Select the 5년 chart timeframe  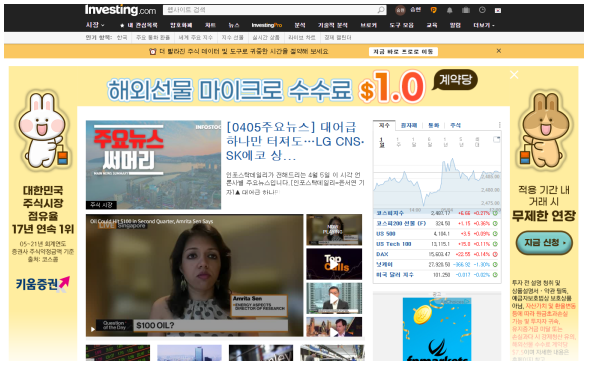(461, 142)
